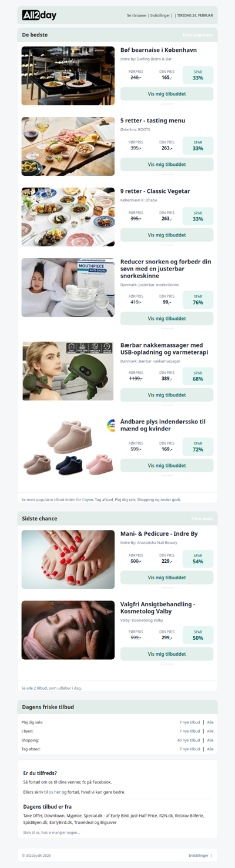Image resolution: width=235 pixels, height=868 pixels.
Task: Click Bøf bearnaise offer photo
Action: pyautogui.click(x=68, y=76)
